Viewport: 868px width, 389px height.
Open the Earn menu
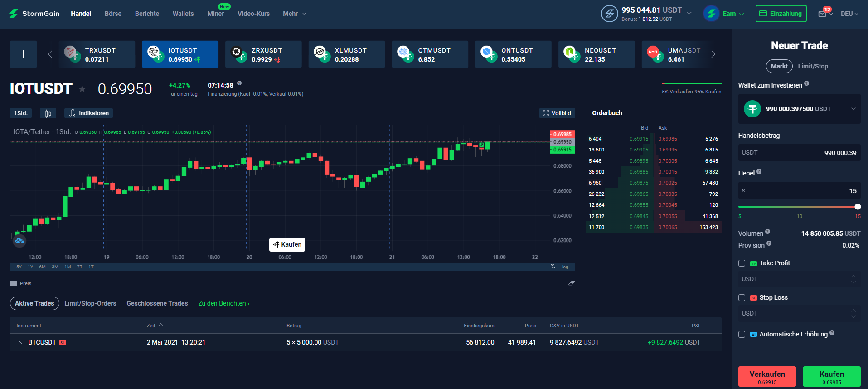pyautogui.click(x=724, y=14)
